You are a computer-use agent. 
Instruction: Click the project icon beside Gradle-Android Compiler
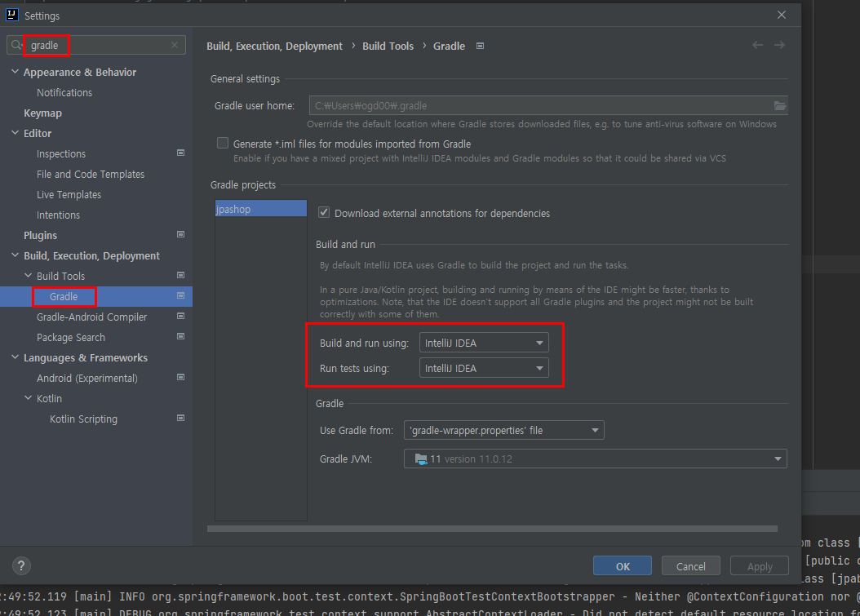pyautogui.click(x=180, y=316)
